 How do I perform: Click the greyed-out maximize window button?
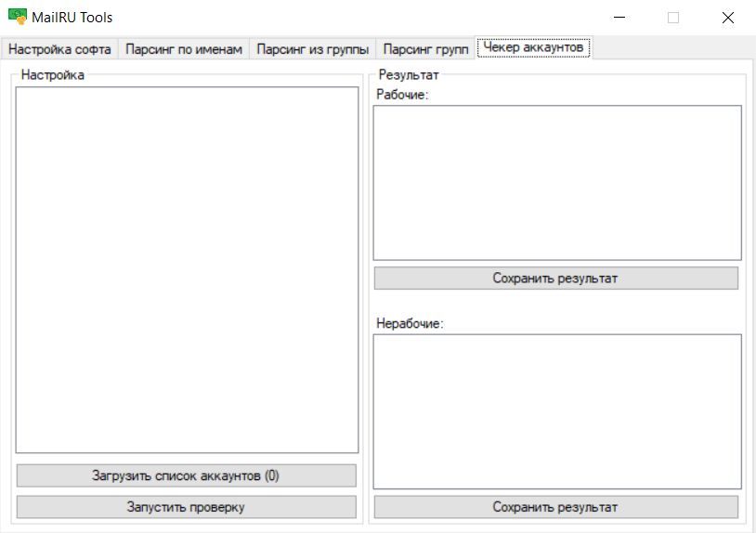[x=673, y=18]
